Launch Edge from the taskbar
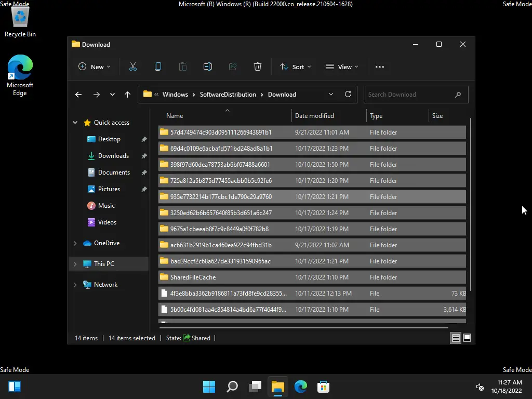532x399 pixels. coord(301,387)
